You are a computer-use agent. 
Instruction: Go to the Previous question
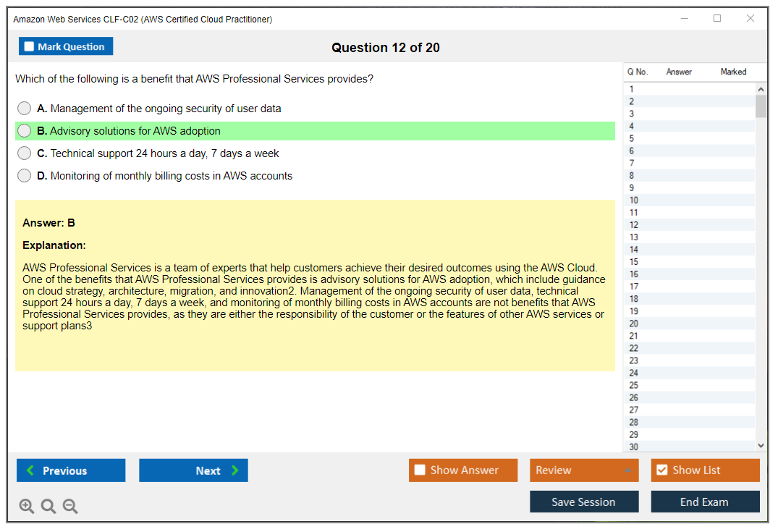pyautogui.click(x=71, y=470)
